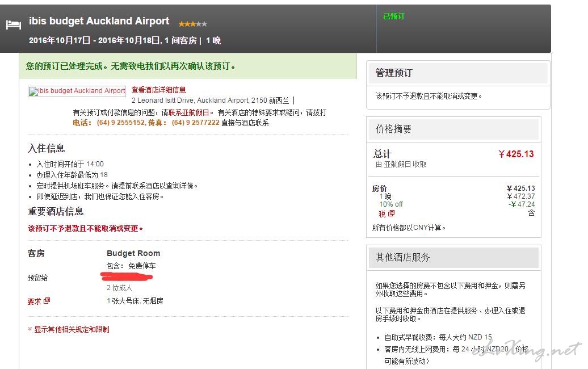Open the popup icon next to 税
The width and height of the screenshot is (588, 369).
pos(391,213)
